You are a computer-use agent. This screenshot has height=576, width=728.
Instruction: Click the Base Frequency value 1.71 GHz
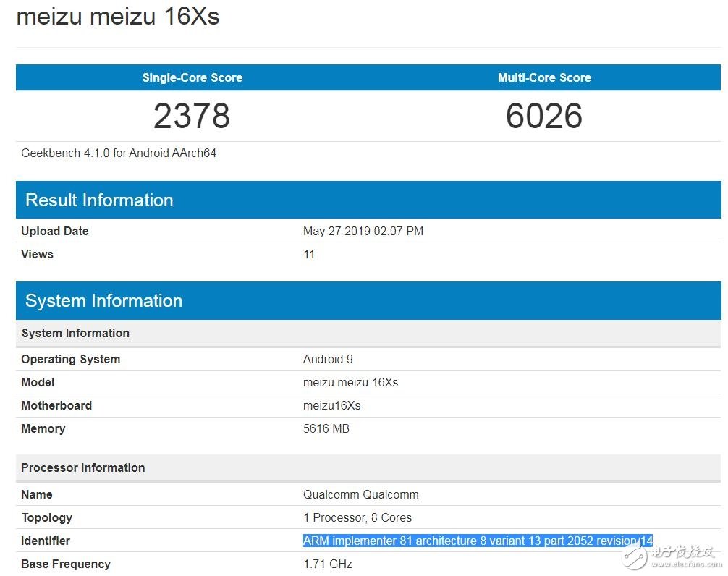tap(328, 564)
